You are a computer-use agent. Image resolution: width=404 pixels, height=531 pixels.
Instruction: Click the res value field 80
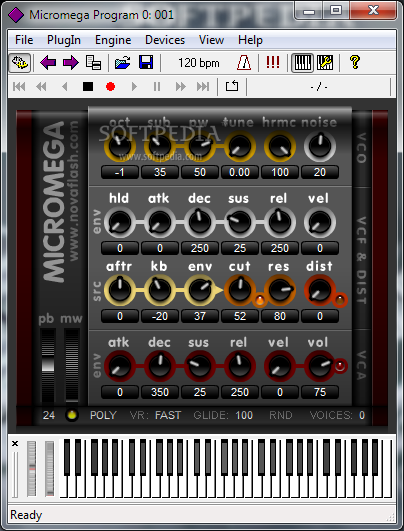click(280, 316)
